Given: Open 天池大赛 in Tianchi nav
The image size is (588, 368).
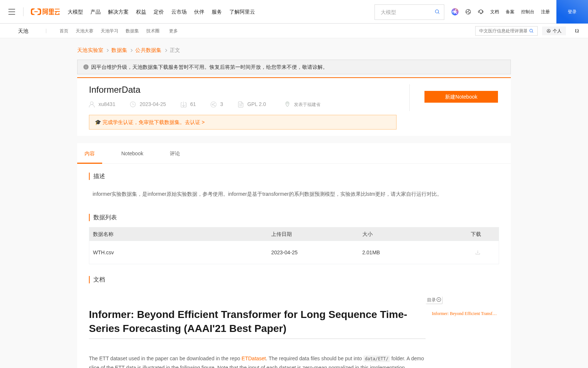Looking at the screenshot, I should tap(85, 31).
